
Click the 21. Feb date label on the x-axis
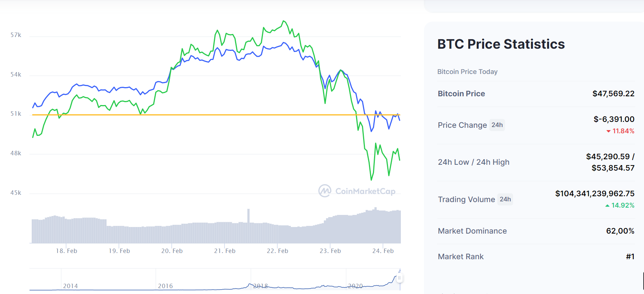point(225,251)
